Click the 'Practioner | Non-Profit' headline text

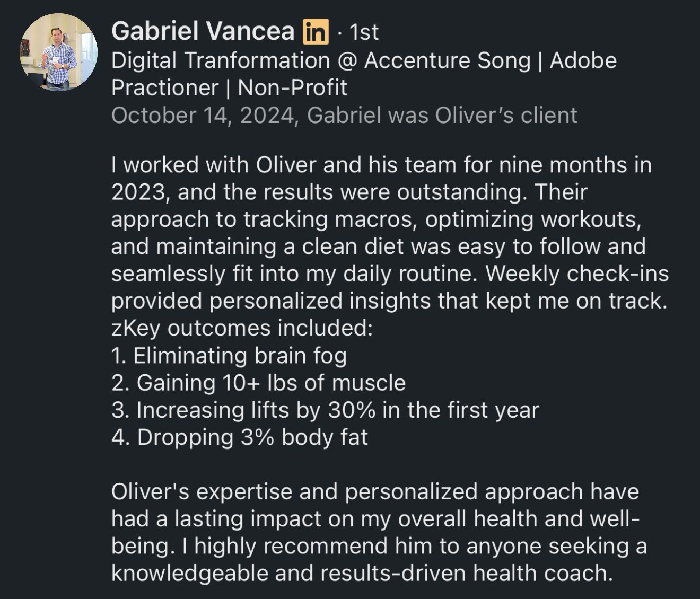229,88
